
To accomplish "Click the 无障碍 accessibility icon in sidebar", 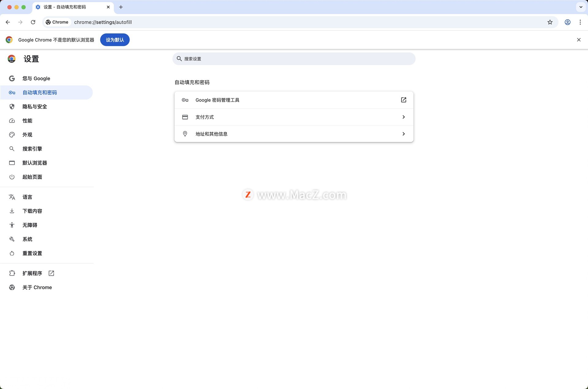I will 12,225.
